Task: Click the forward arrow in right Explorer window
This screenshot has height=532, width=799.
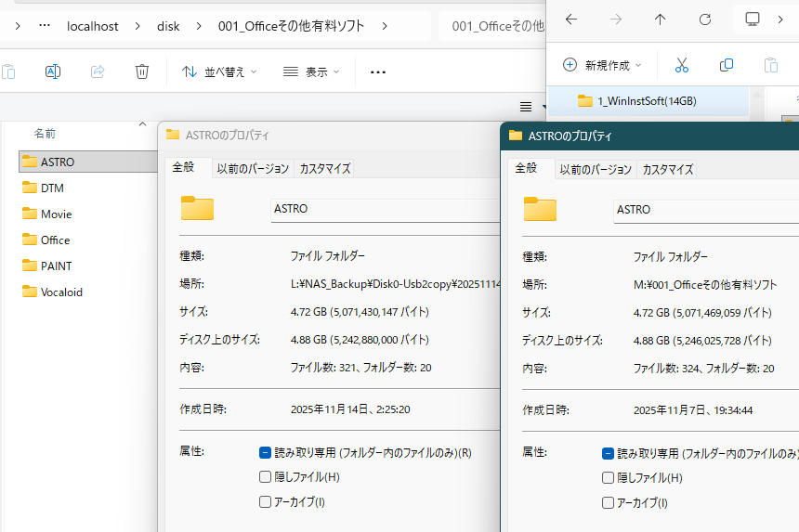Action: tap(616, 19)
